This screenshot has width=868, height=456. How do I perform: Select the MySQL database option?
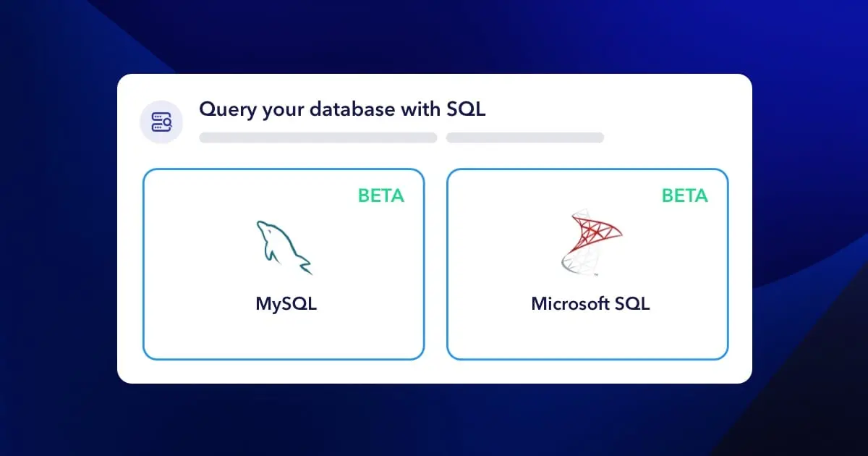284,264
